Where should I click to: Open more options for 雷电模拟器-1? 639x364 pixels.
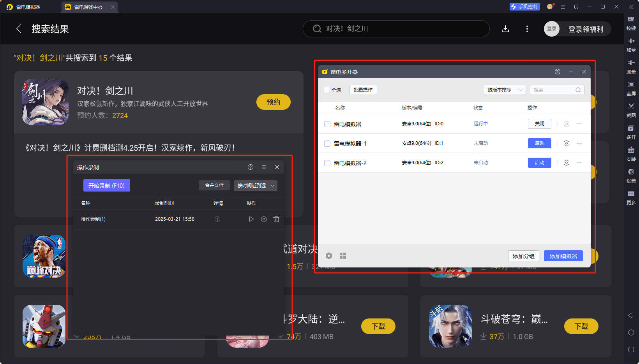pyautogui.click(x=579, y=143)
